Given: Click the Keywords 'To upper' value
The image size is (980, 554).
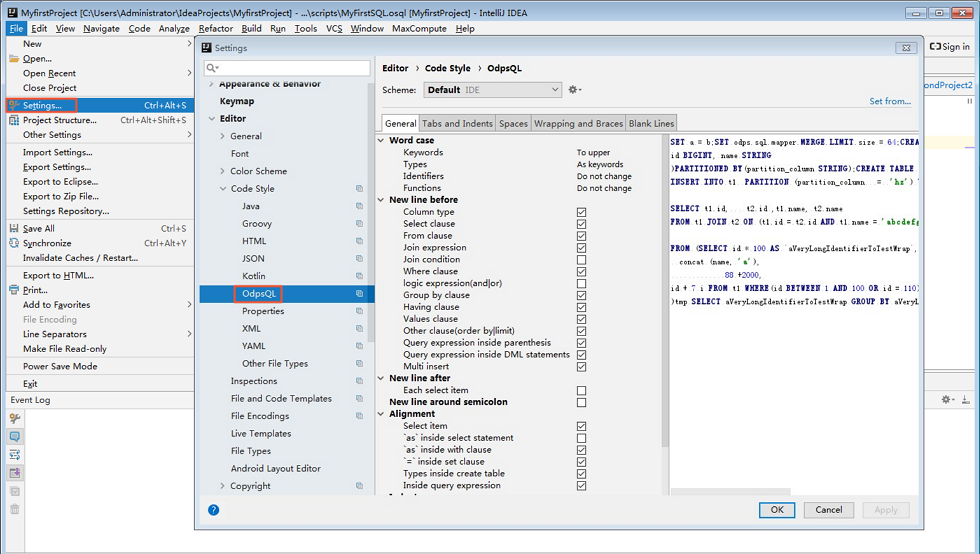Looking at the screenshot, I should [593, 152].
